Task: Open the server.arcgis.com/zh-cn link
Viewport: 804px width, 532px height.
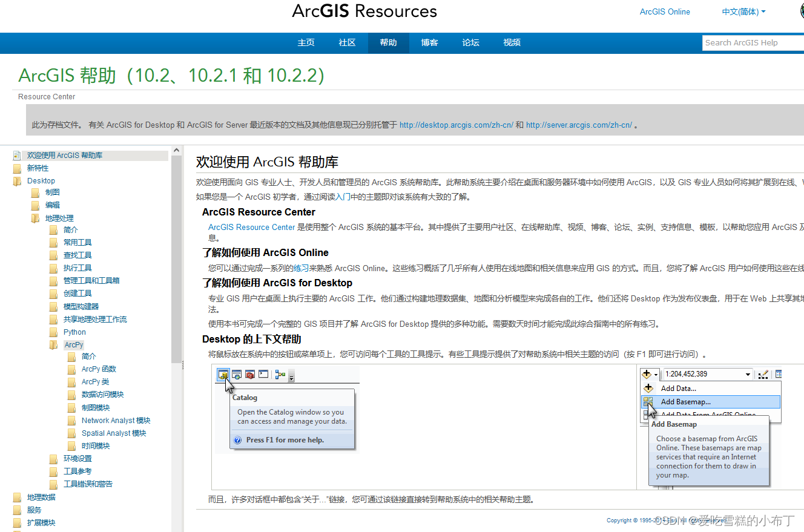Action: tap(579, 125)
